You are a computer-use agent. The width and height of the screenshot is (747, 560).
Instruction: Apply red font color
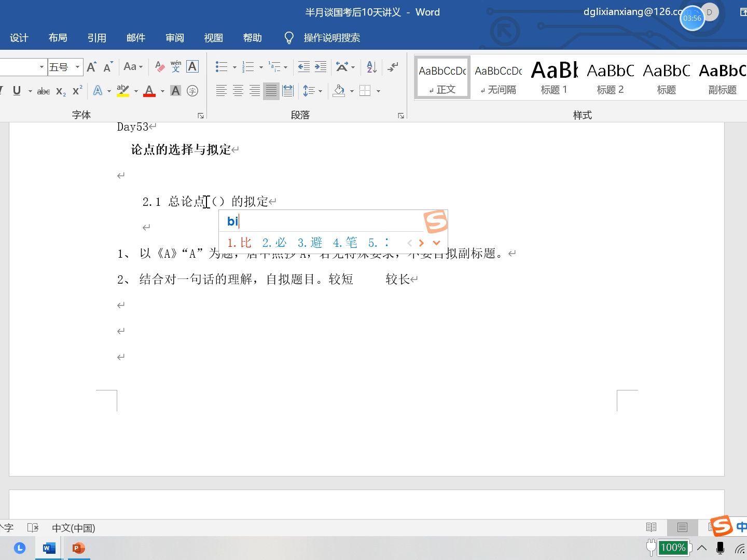[149, 91]
